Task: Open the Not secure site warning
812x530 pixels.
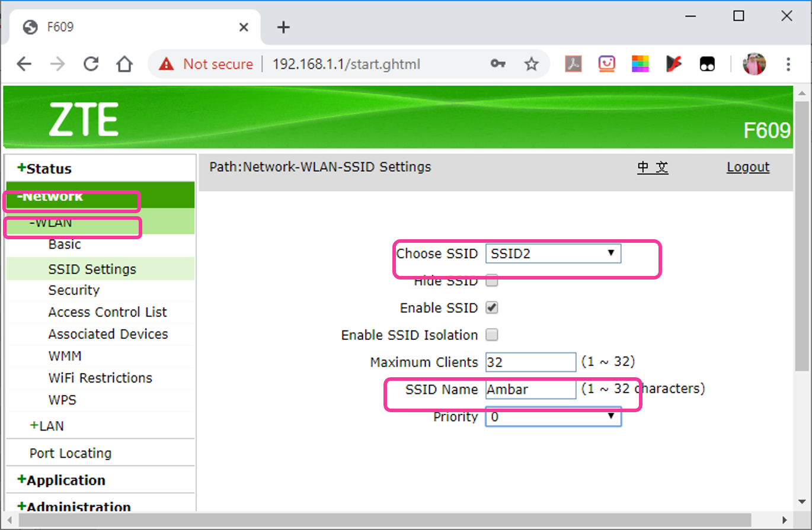Action: pos(204,64)
